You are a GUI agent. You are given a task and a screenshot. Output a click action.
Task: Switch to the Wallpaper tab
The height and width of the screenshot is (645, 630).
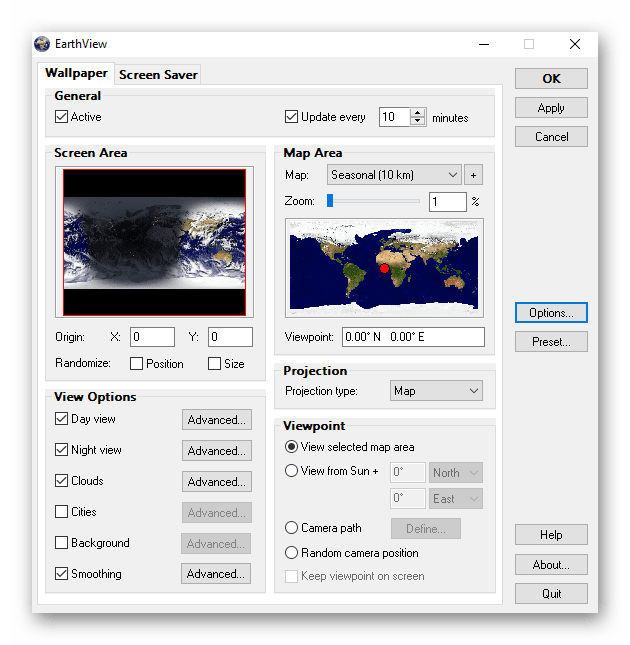click(x=76, y=73)
